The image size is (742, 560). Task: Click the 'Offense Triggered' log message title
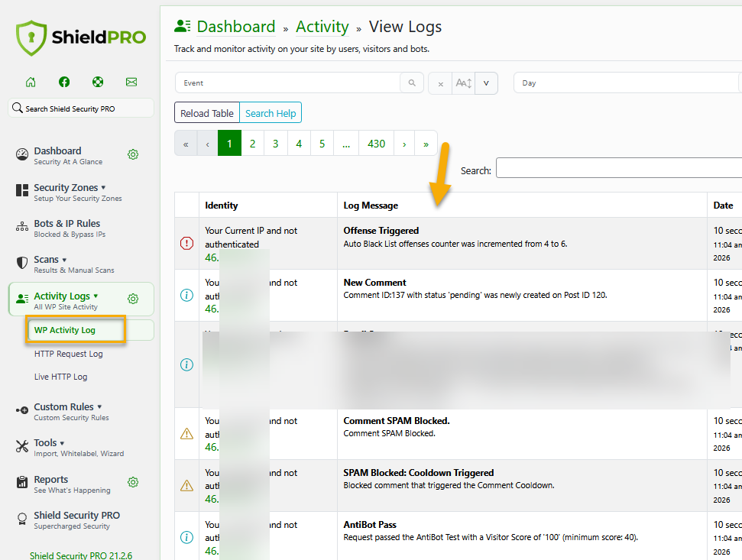[x=381, y=230]
